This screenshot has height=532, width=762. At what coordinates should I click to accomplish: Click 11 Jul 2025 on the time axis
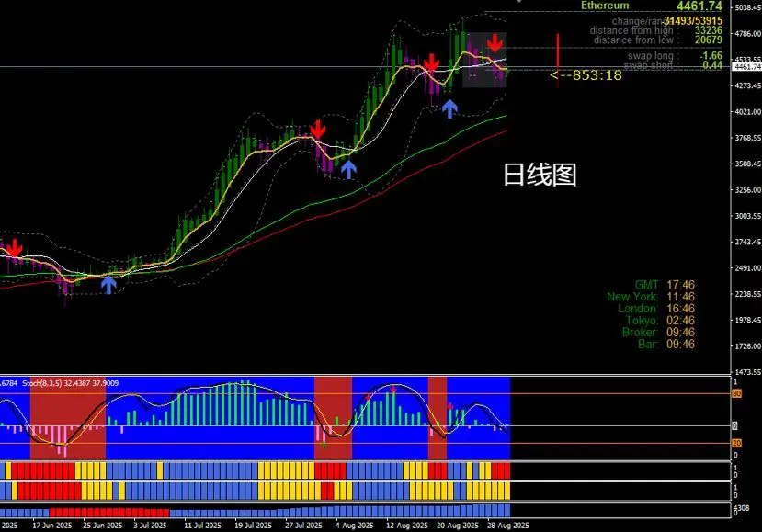[202, 526]
